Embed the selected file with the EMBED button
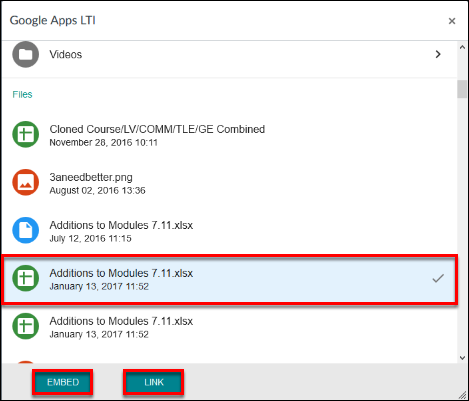The width and height of the screenshot is (469, 401). [x=63, y=382]
